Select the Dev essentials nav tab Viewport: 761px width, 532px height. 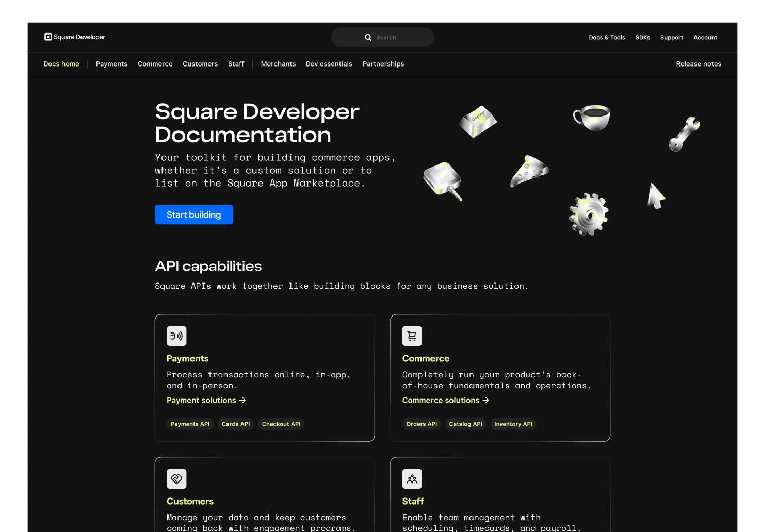click(329, 64)
